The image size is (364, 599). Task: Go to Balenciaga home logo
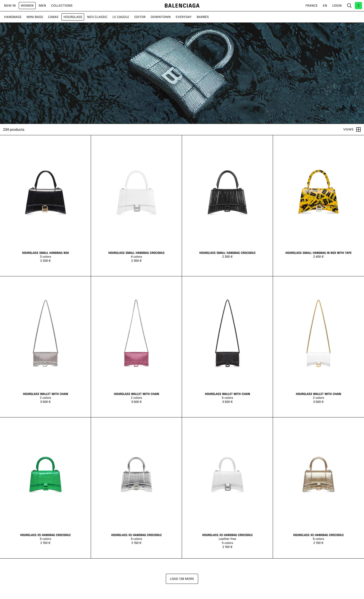click(182, 6)
